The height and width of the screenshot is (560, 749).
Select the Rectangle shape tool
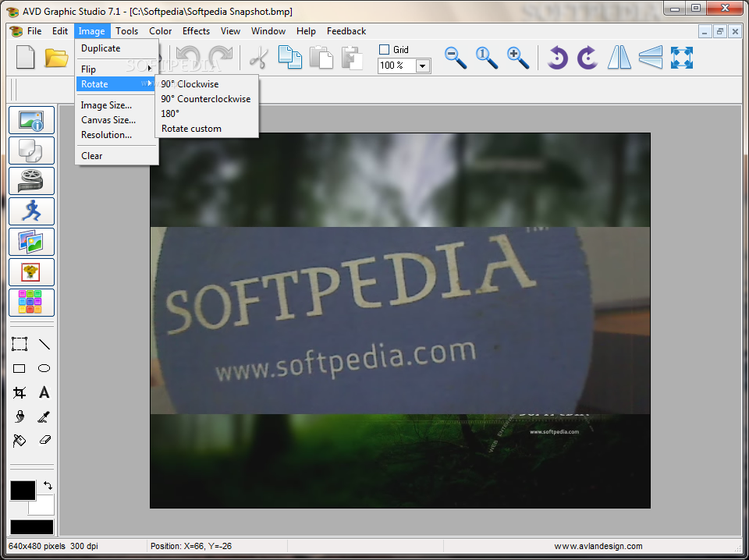20,368
